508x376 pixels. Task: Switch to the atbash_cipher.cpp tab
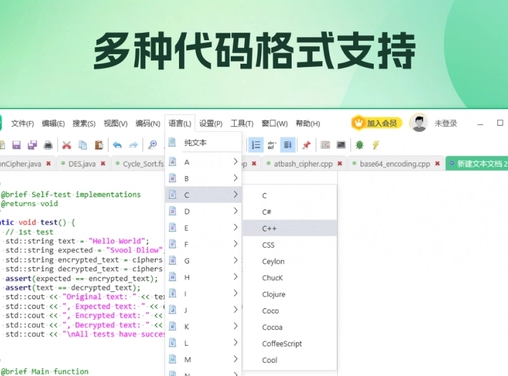tap(303, 164)
